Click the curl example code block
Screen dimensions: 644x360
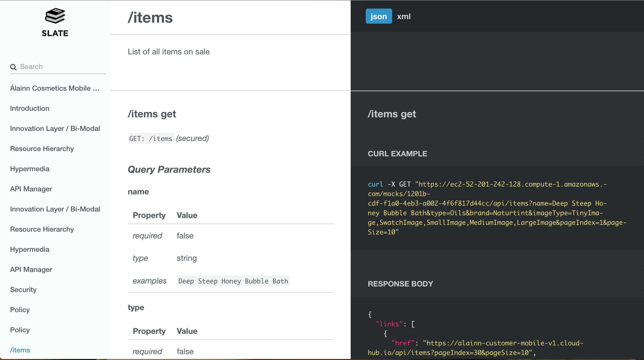pyautogui.click(x=497, y=208)
